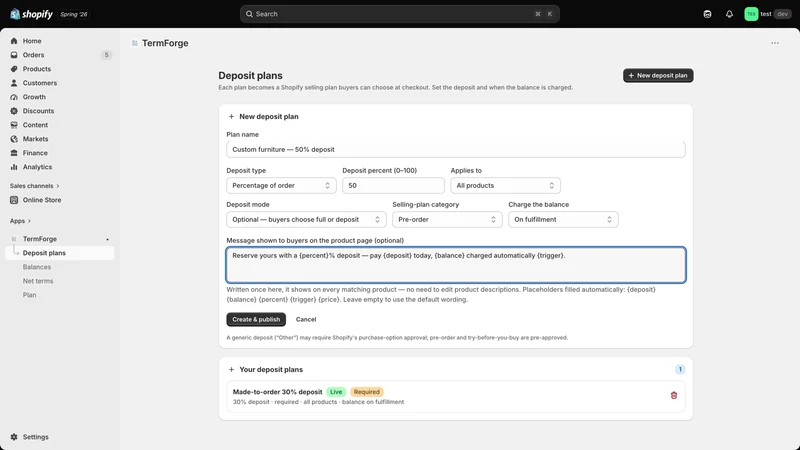Screen dimensions: 800x450
Task: Click Create & publish button
Action: tap(256, 319)
